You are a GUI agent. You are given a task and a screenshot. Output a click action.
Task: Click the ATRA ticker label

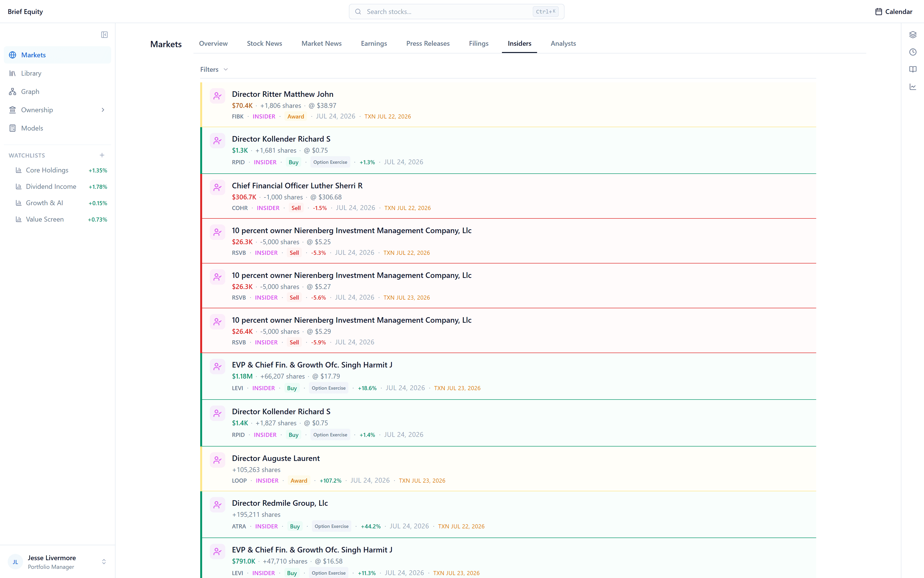(239, 526)
